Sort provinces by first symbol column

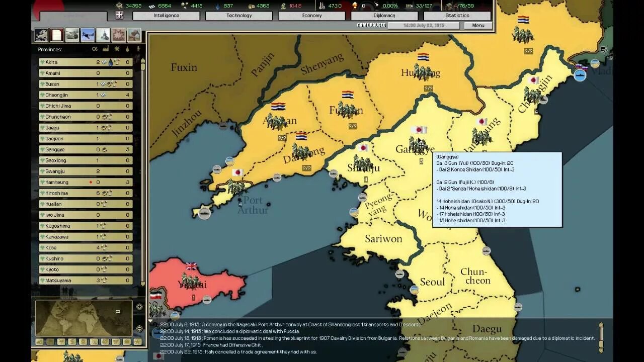[95, 49]
